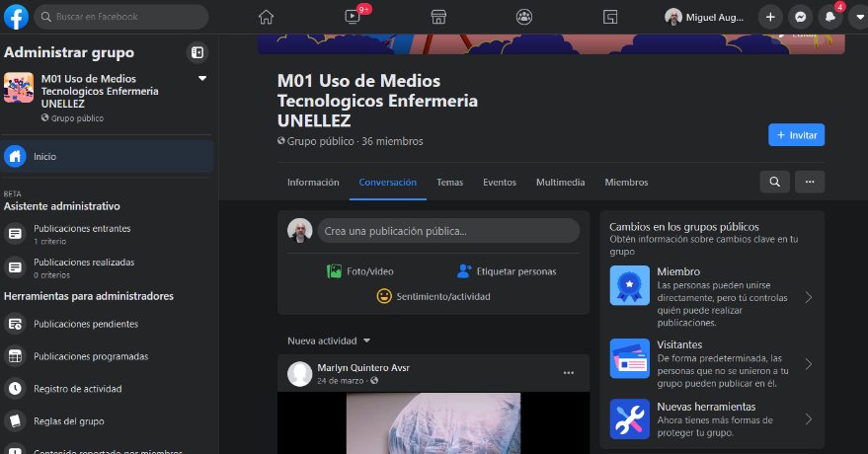The width and height of the screenshot is (868, 454).
Task: Open group more options ellipsis button
Action: click(x=810, y=182)
